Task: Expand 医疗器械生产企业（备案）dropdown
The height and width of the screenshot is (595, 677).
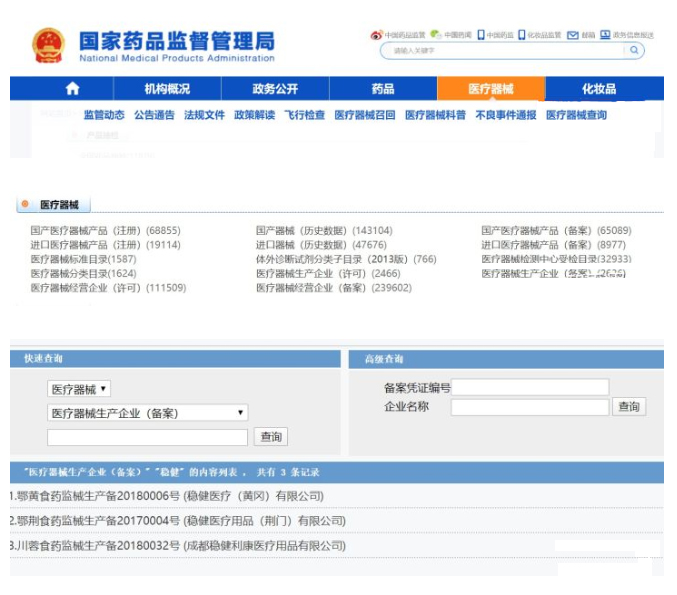Action: coord(148,413)
